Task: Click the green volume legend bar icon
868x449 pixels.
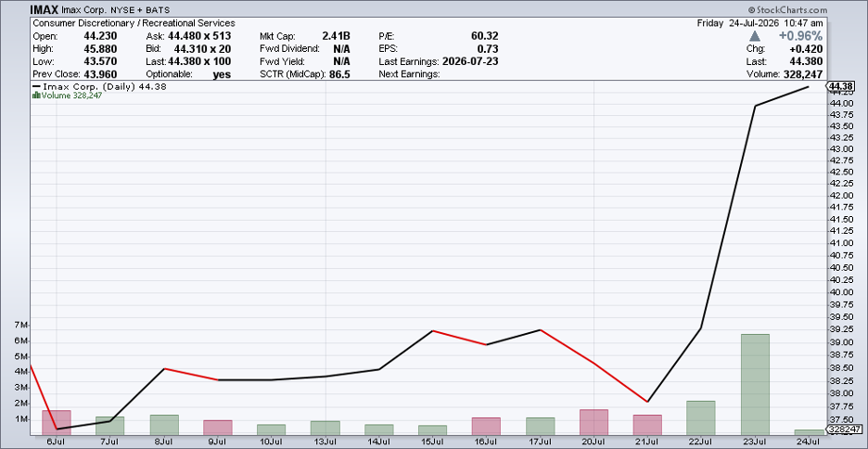Action: (x=36, y=96)
